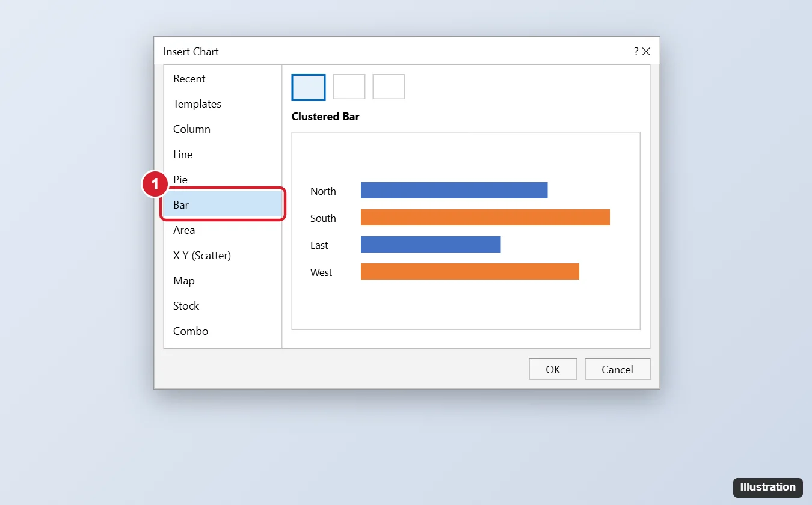Choose the Column chart type

(x=223, y=129)
